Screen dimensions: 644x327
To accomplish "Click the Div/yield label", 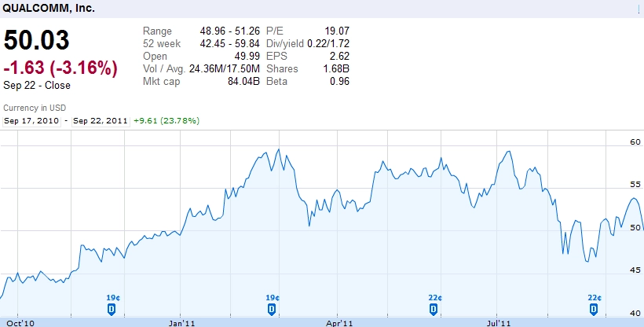I will [285, 43].
